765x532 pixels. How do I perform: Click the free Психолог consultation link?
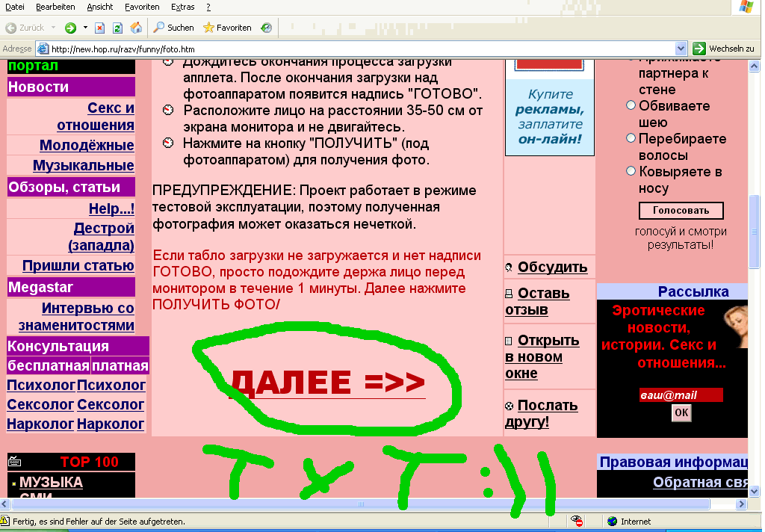[41, 385]
